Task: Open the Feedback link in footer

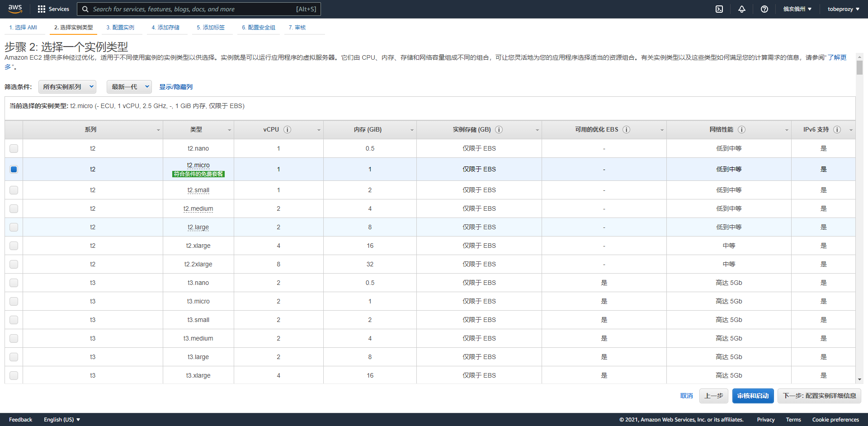Action: pyautogui.click(x=21, y=420)
